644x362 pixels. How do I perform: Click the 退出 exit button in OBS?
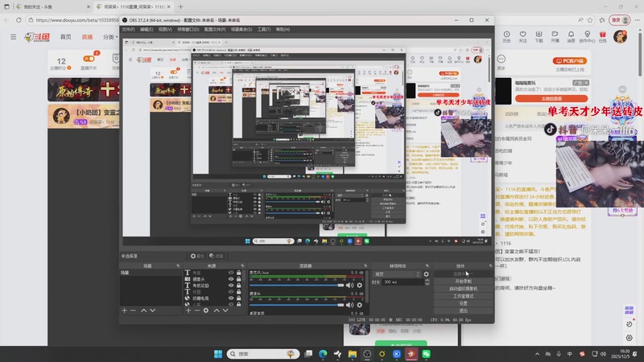tap(464, 311)
